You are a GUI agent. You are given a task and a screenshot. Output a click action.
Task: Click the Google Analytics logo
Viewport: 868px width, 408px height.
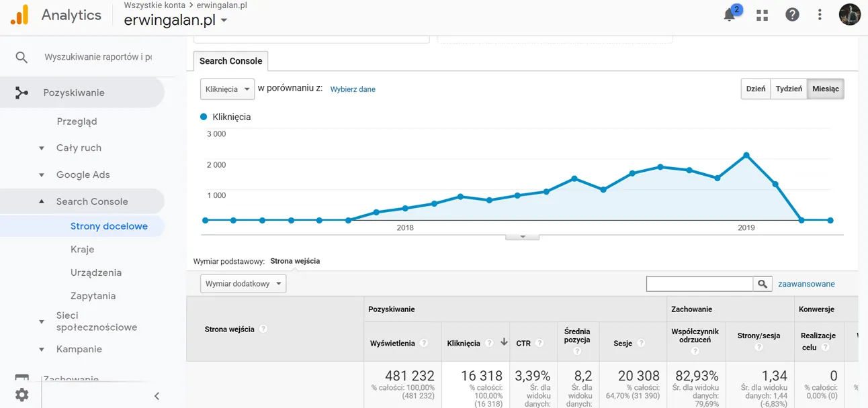coord(19,15)
